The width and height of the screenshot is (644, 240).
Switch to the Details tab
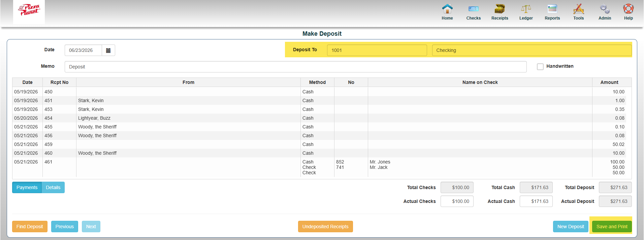[53, 187]
